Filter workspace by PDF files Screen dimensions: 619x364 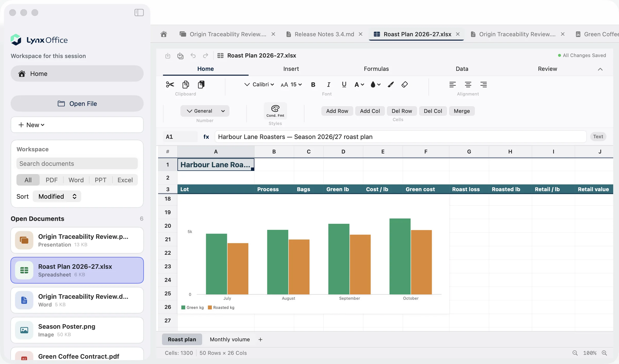[52, 180]
